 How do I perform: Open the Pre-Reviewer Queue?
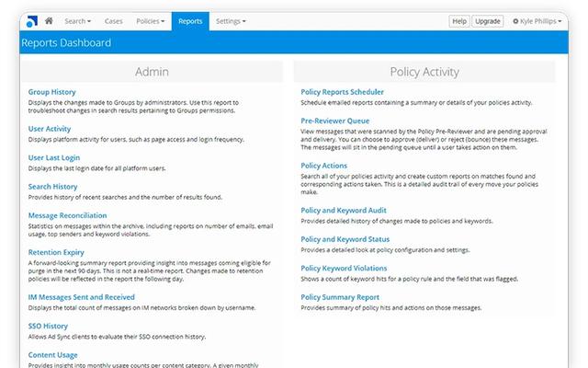(x=335, y=121)
